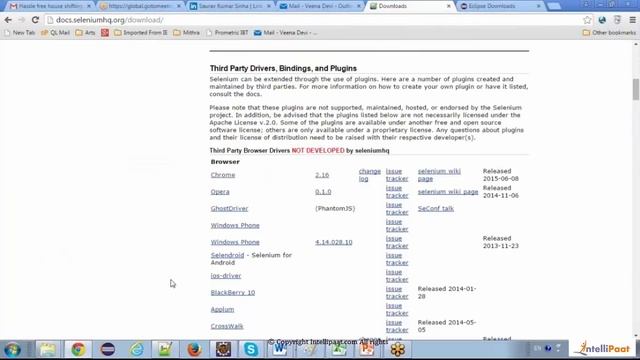Screen dimensions: 640x360
Task: Open the red Google+ bookmark icon
Action: pyautogui.click(x=105, y=32)
